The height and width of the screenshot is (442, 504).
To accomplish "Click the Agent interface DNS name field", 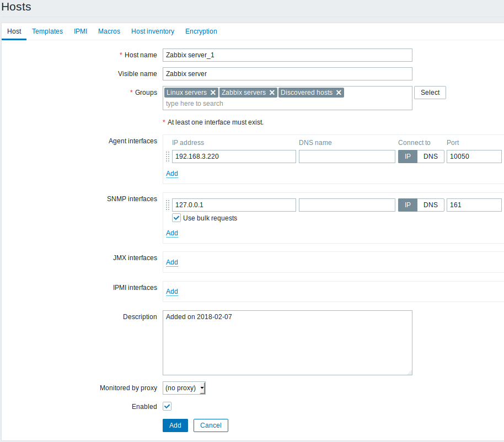I will [347, 157].
